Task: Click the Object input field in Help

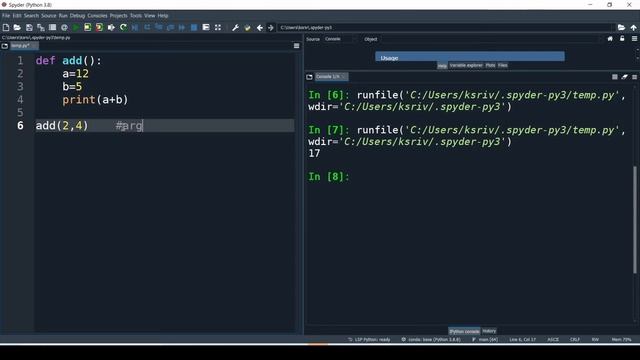Action: [491, 39]
